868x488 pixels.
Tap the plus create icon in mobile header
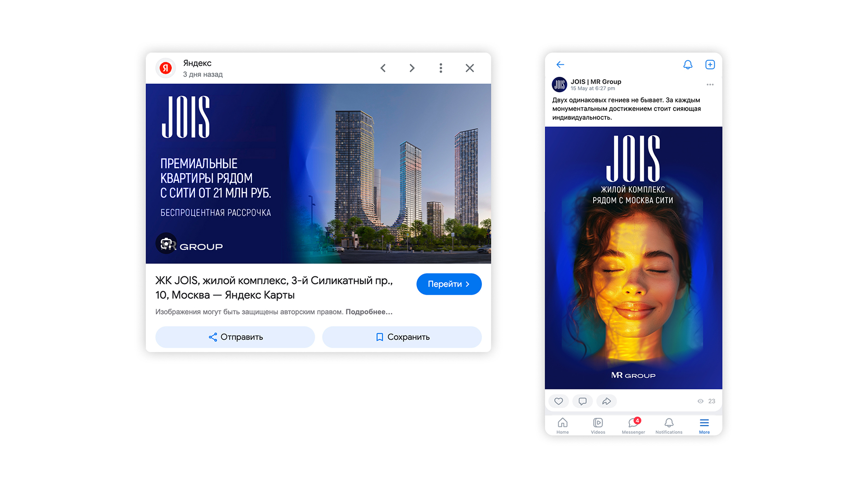coord(710,65)
